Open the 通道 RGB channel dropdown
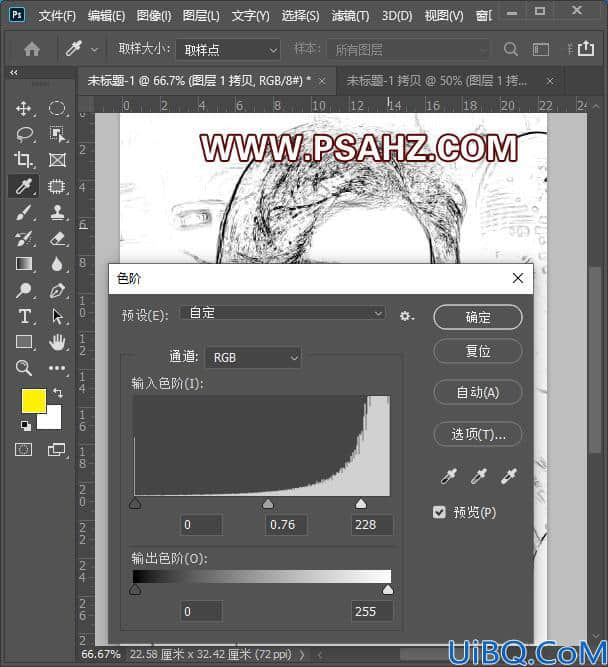Screen dimensions: 608x667 tap(254, 358)
